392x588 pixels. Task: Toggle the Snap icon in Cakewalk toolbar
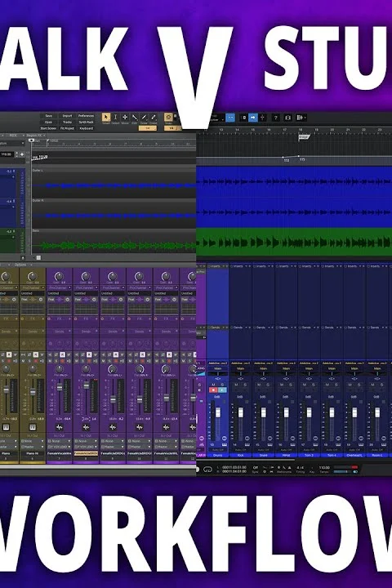(x=168, y=118)
